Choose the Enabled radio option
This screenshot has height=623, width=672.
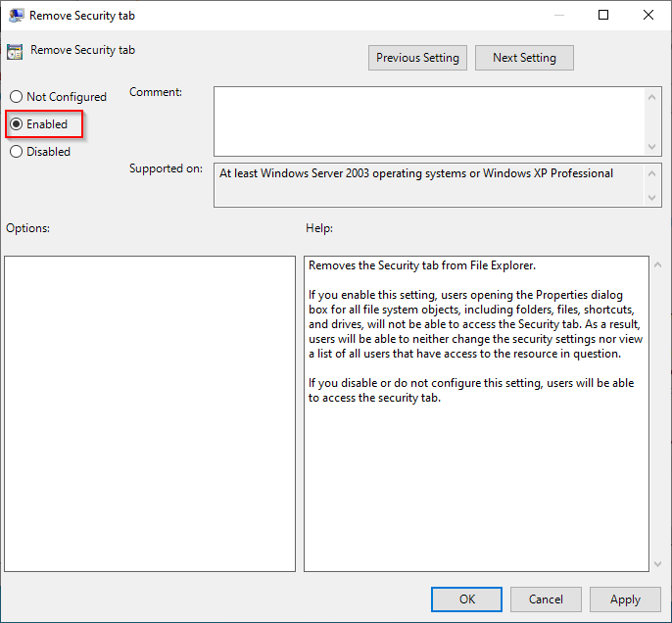point(16,124)
